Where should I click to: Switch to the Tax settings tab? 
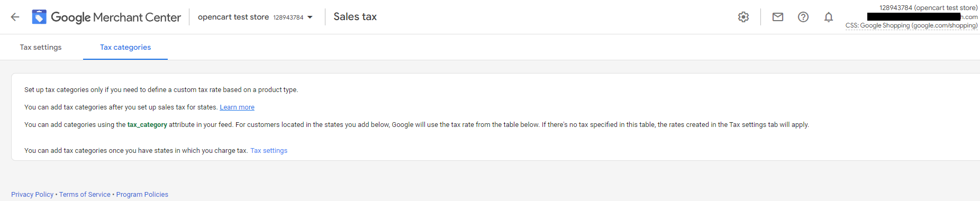coord(41,47)
